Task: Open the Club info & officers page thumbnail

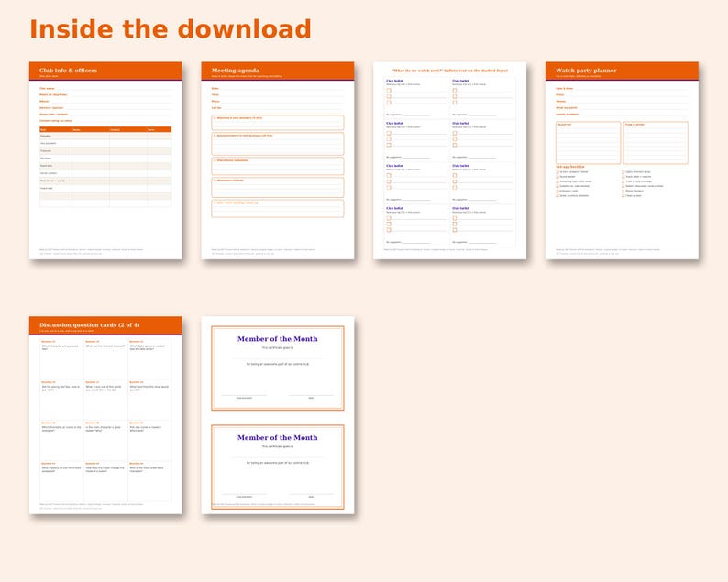Action: (105, 160)
